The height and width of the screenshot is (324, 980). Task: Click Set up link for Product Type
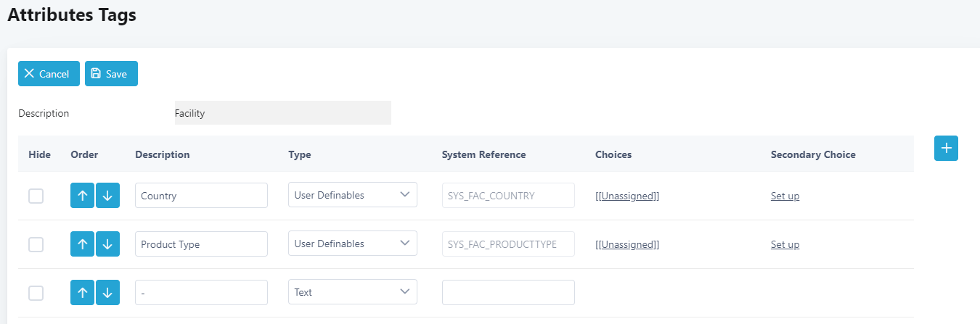(785, 244)
